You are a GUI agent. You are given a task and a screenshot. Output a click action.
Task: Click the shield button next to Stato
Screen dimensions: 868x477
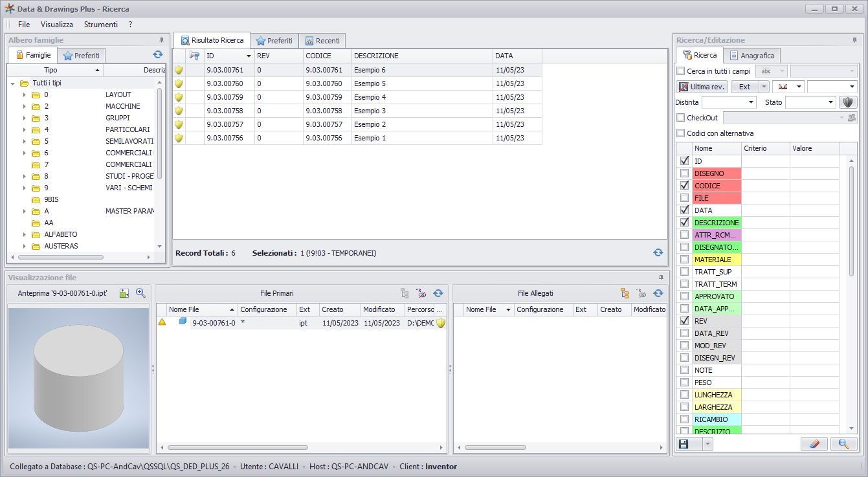[848, 102]
